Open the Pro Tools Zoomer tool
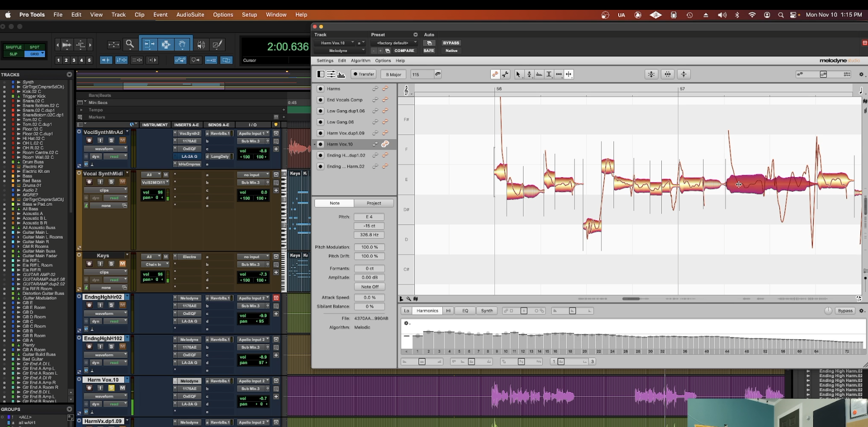 (x=130, y=45)
